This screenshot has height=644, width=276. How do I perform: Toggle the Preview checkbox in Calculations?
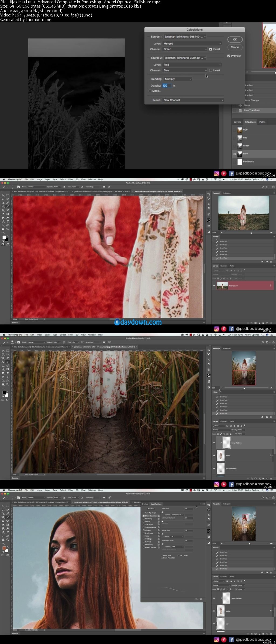[229, 56]
